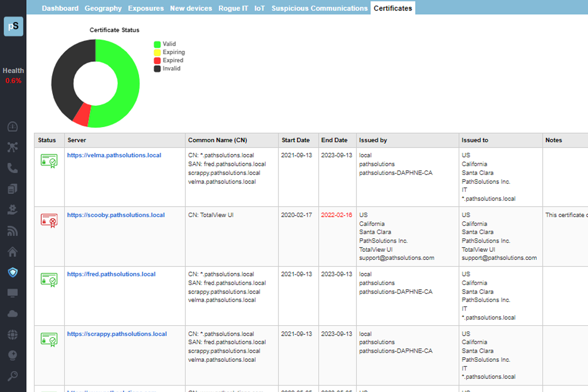Screen dimensions: 588x392
Task: Switch to the Rogue IT tab
Action: [233, 8]
